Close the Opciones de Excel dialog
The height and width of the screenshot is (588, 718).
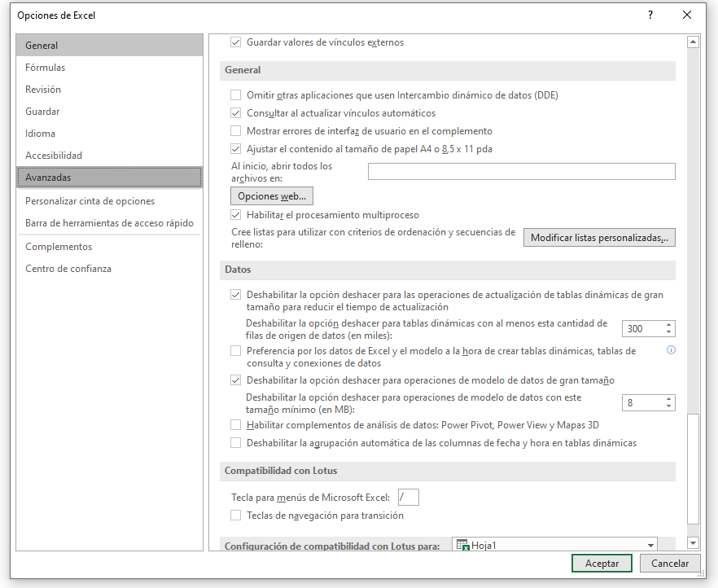point(687,15)
